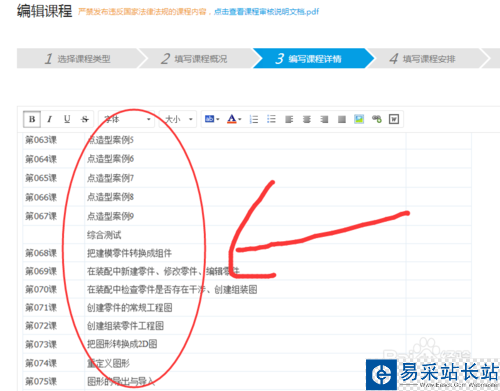Open the 课程审核说明文档.pdf link
The image size is (500, 391).
tap(266, 12)
